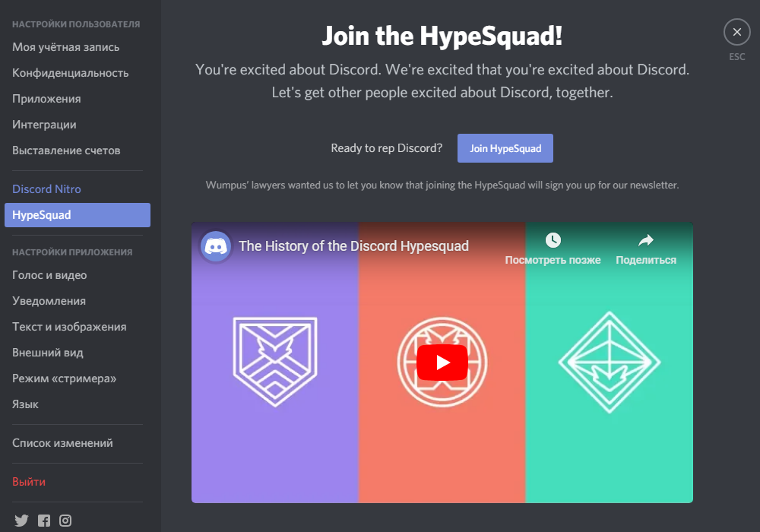This screenshot has height=532, width=760.
Task: Click the green house logo thumbnail
Action: pos(609,363)
